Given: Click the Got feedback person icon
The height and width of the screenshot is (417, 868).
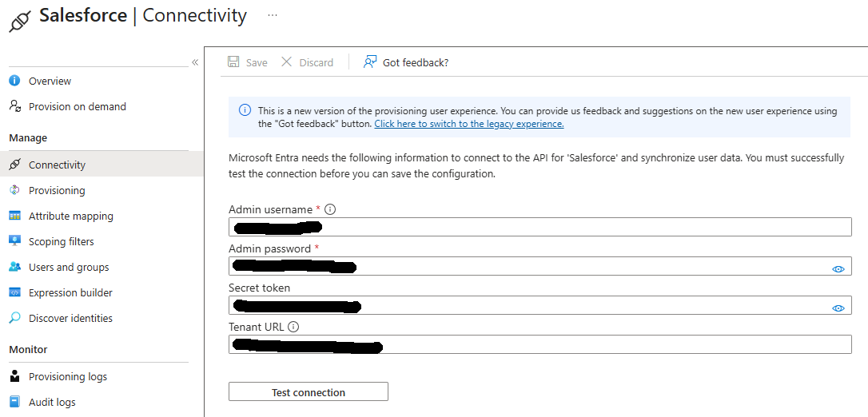Looking at the screenshot, I should click(x=369, y=62).
